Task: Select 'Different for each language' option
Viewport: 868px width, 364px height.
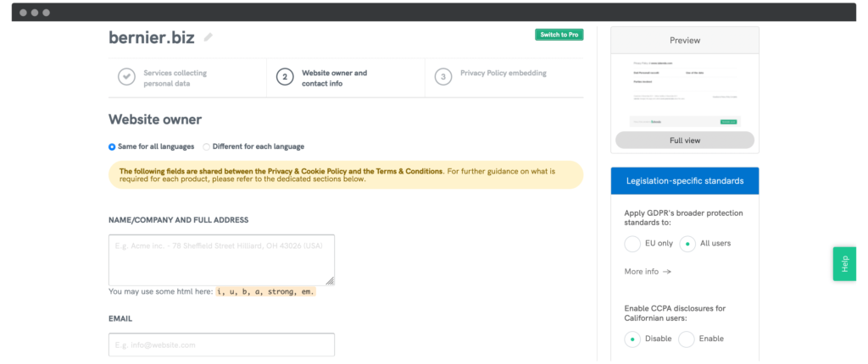Action: tap(207, 146)
